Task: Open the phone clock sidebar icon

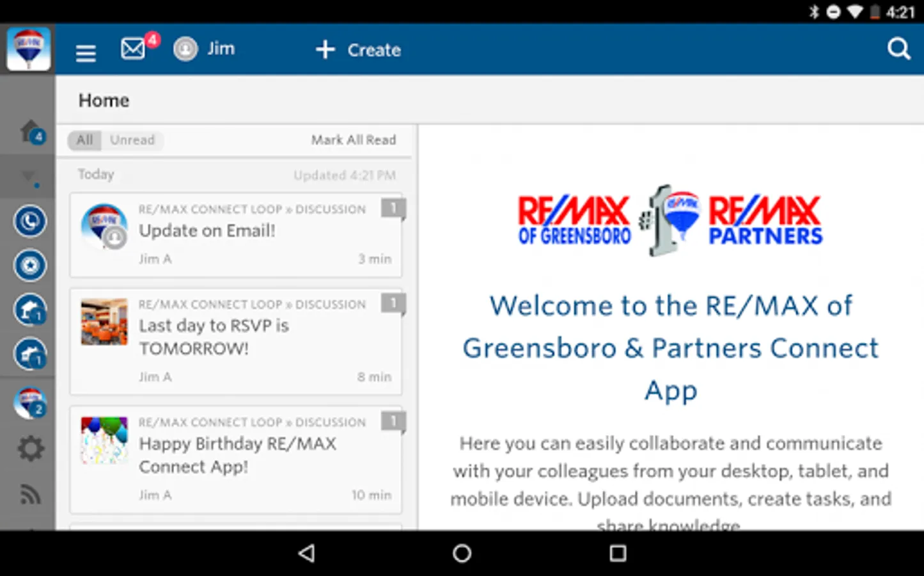Action: click(30, 221)
